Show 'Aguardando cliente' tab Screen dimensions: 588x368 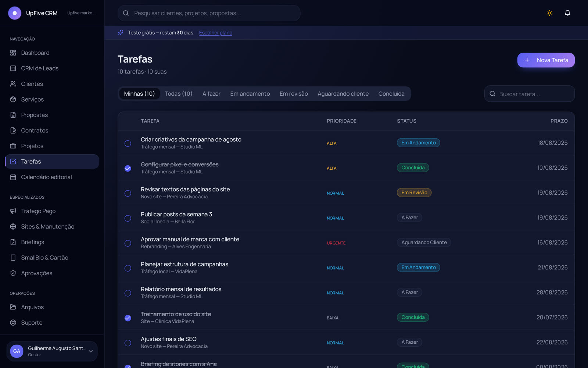tap(343, 94)
